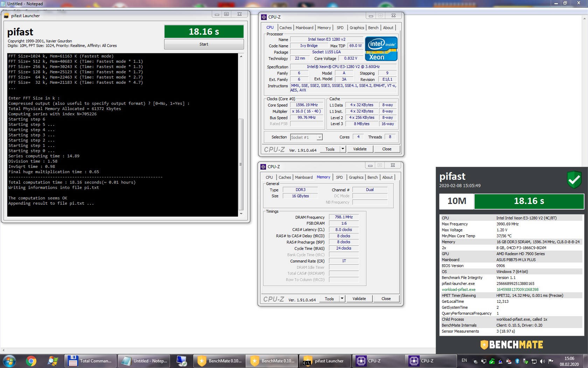
Task: Open the Windows search magnifier taskbar icon
Action: [x=53, y=361]
